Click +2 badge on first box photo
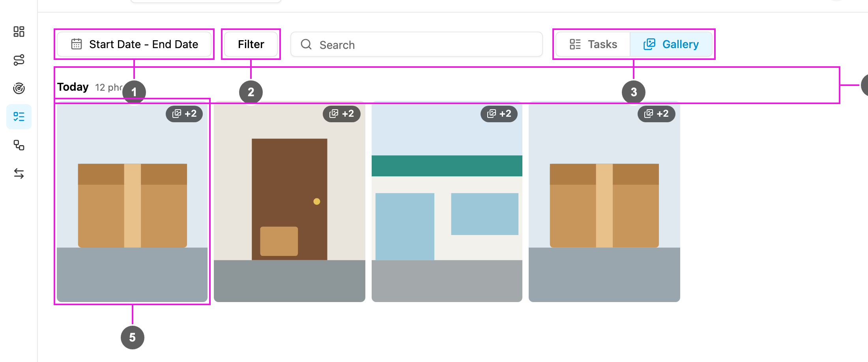Screen dimensions: 868x362 pyautogui.click(x=184, y=114)
